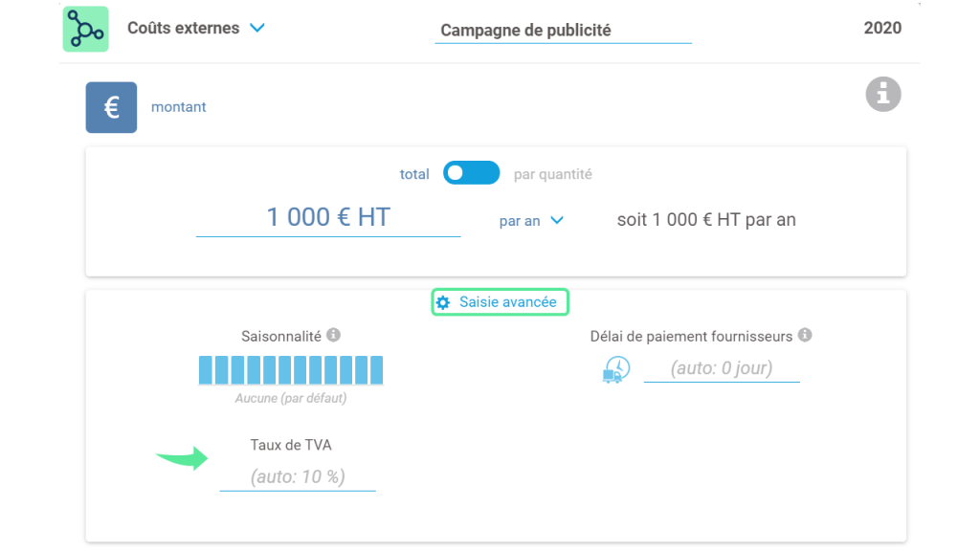This screenshot has height=551, width=980.
Task: Open the Coûts externes dropdown chevron
Action: pos(257,28)
